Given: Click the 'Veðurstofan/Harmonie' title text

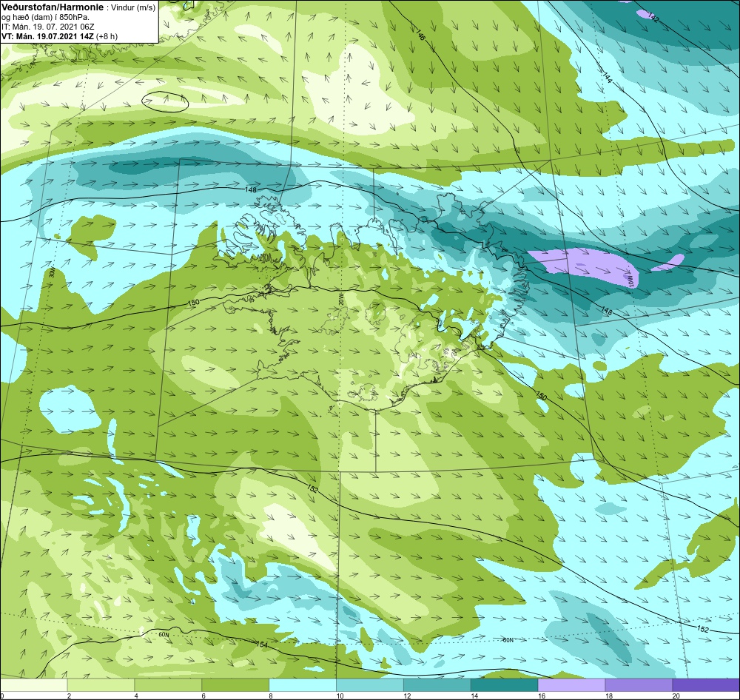Looking at the screenshot, I should (x=52, y=7).
